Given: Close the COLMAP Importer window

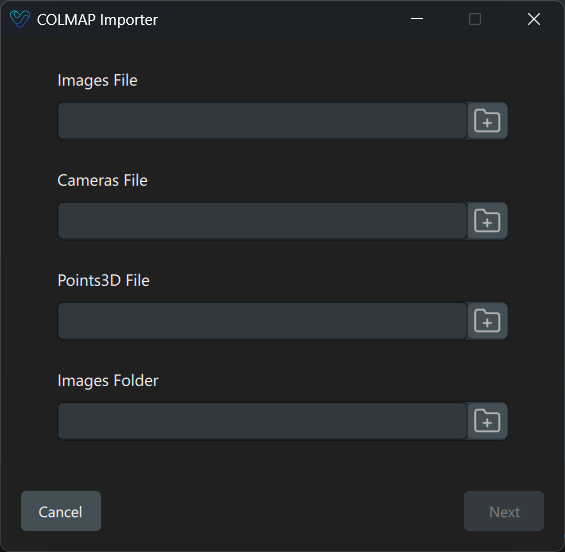Looking at the screenshot, I should click(534, 19).
